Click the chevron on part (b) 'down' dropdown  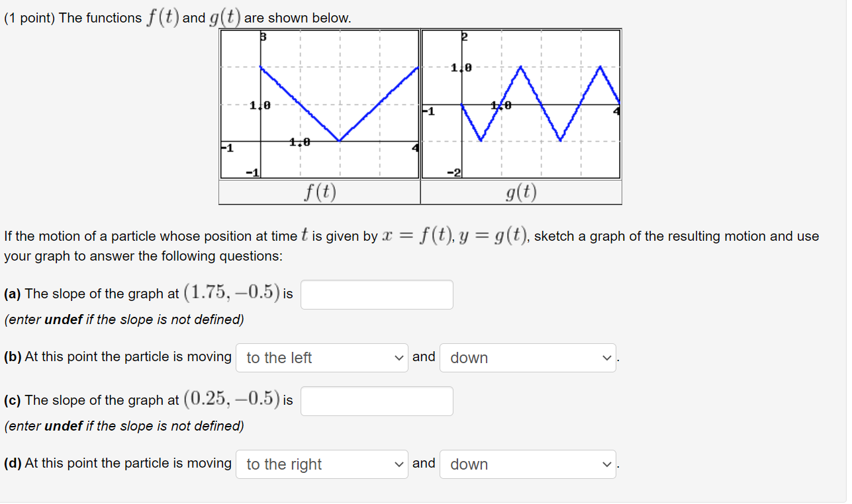click(606, 357)
